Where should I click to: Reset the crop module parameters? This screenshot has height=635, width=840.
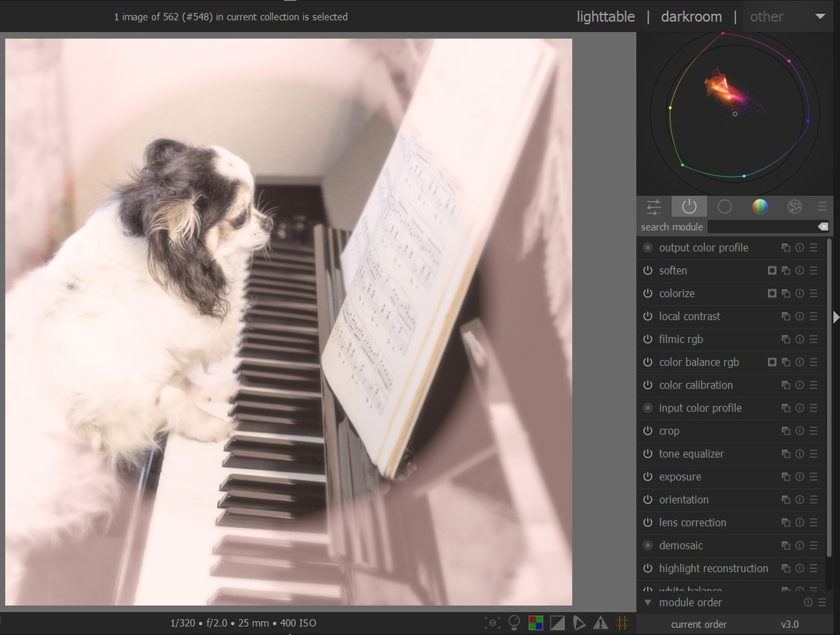(x=799, y=431)
